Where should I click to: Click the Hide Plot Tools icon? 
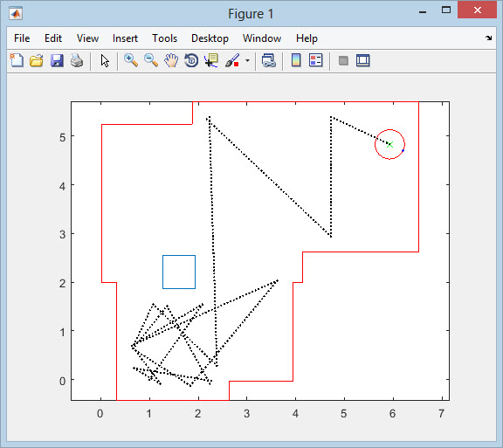pos(343,60)
